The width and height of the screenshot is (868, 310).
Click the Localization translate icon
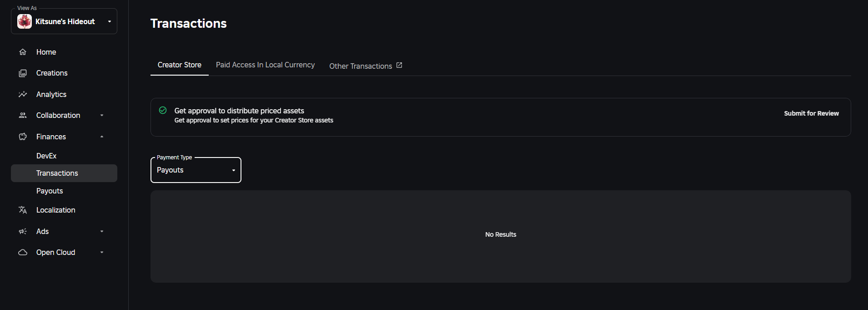(23, 210)
